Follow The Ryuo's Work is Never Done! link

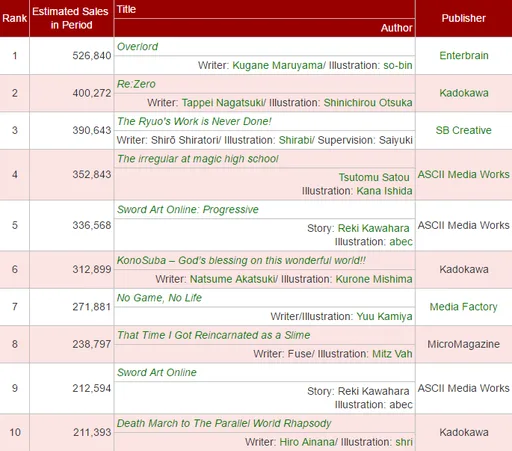point(194,121)
